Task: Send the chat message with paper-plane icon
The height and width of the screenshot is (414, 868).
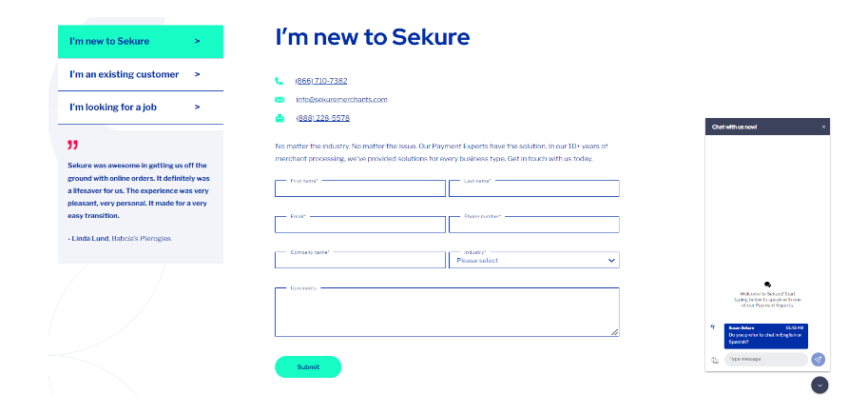Action: [x=818, y=359]
